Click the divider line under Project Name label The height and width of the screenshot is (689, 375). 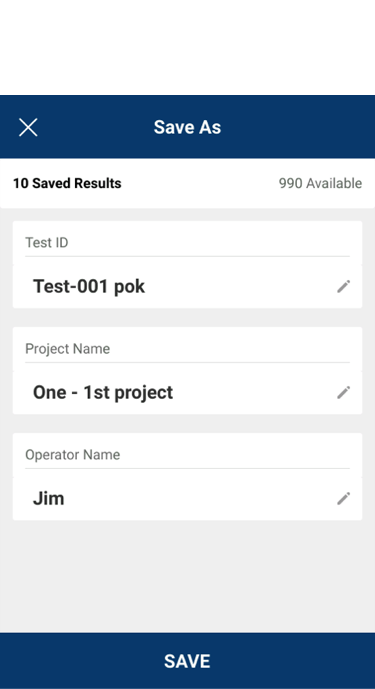pyautogui.click(x=187, y=362)
